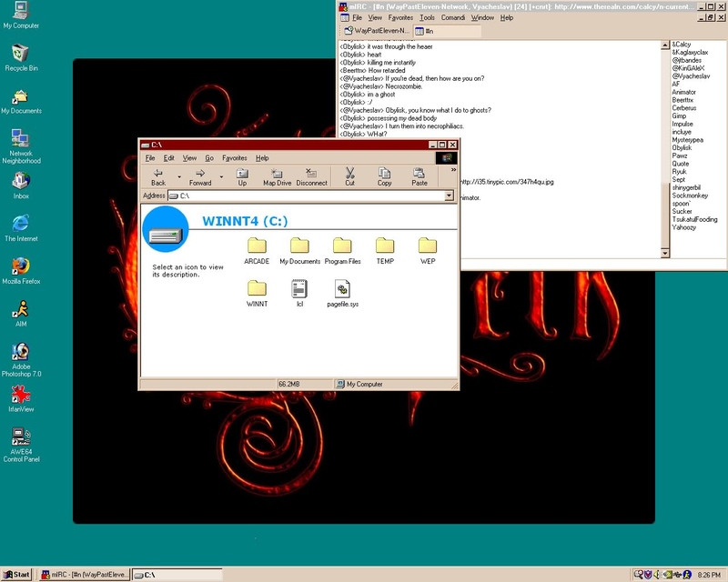This screenshot has height=582, width=728.
Task: Click the volume speaker tray icon
Action: tap(657, 575)
